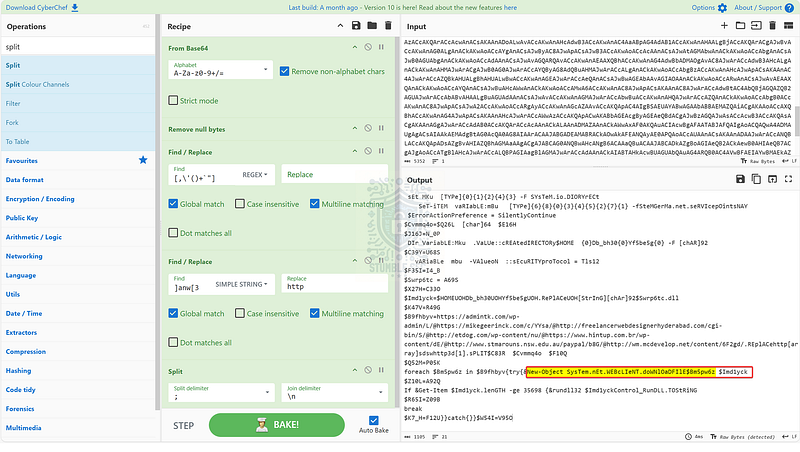The width and height of the screenshot is (800, 452).
Task: Clear the input and output
Action: tap(772, 26)
